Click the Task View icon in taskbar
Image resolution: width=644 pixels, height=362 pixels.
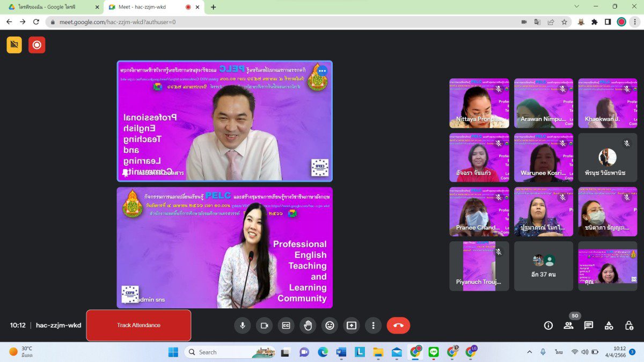pos(286,352)
